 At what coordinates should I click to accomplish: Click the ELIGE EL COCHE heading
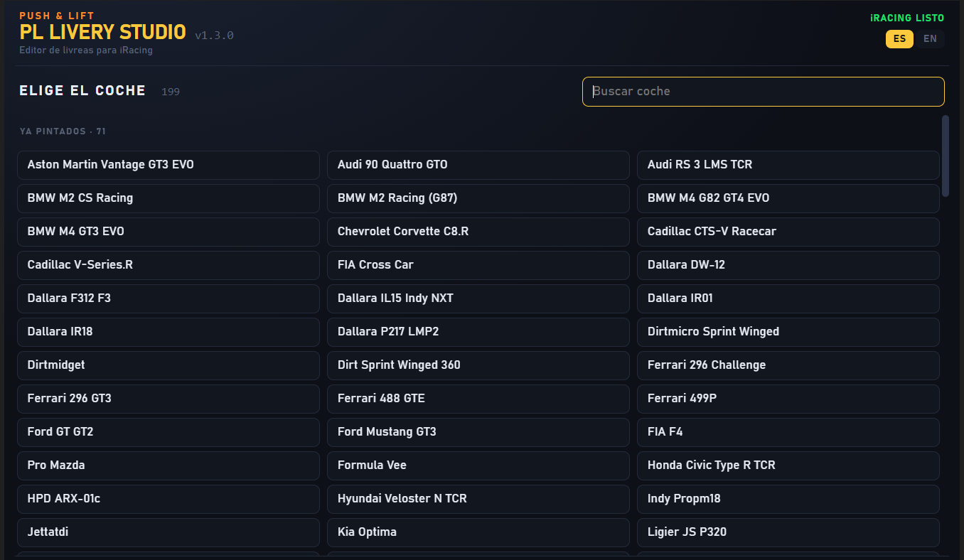(82, 91)
